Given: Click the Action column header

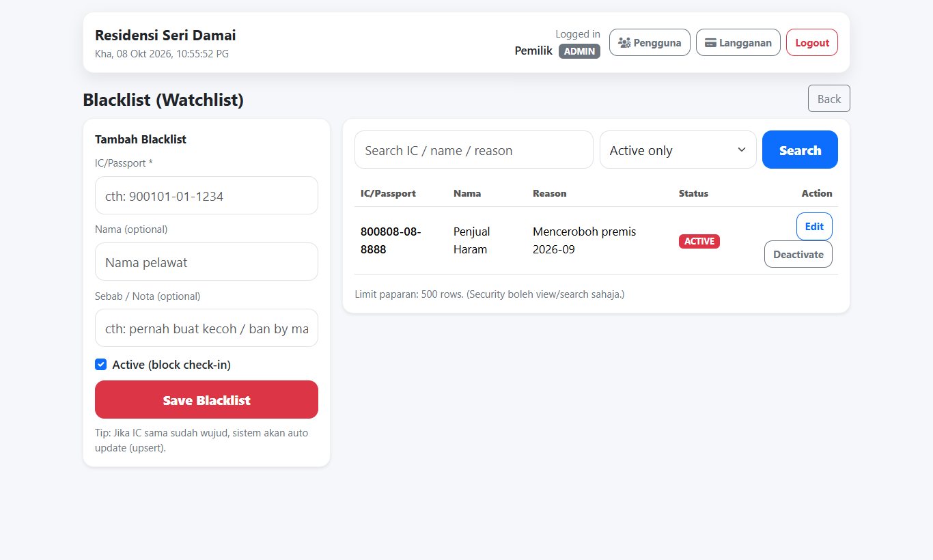Looking at the screenshot, I should [817, 193].
